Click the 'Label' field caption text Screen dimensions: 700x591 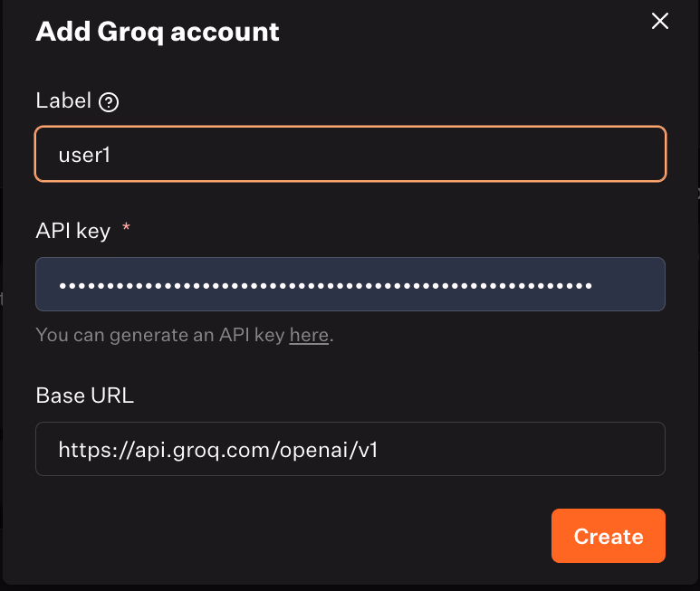tap(63, 100)
